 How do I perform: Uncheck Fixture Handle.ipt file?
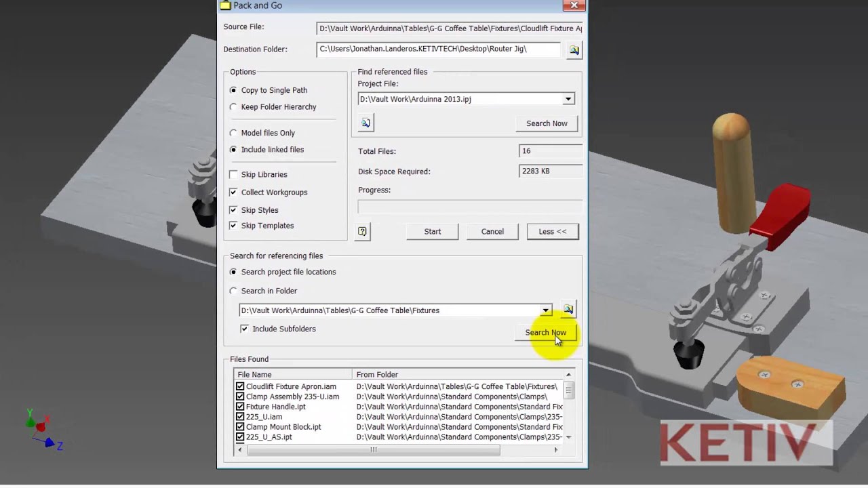(x=240, y=407)
